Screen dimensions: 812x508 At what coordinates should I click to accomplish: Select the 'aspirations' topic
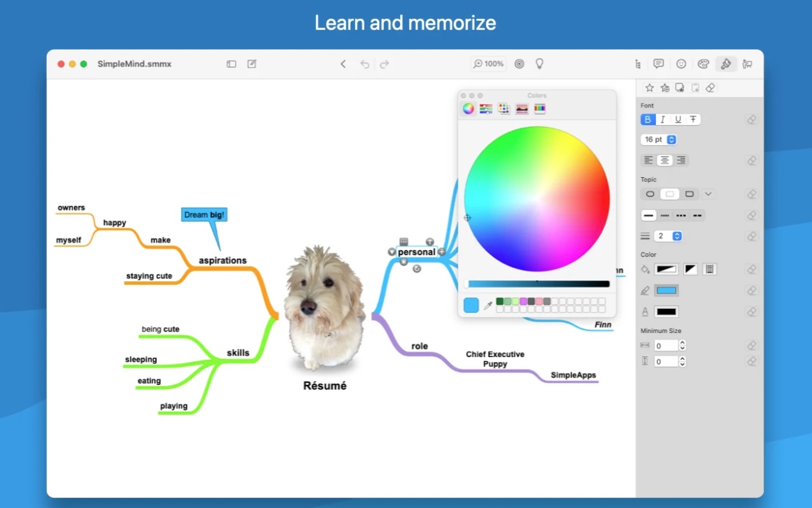[223, 260]
